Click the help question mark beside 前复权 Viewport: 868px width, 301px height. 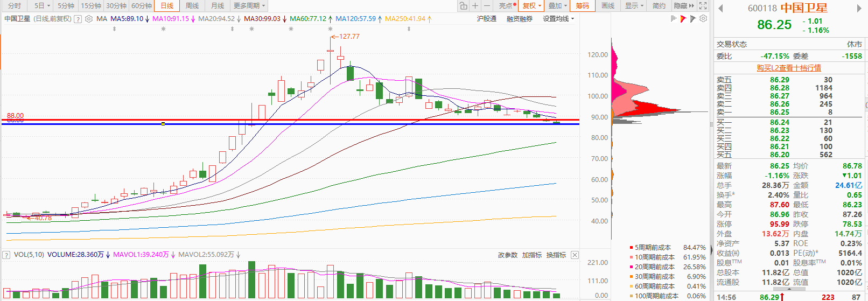(x=78, y=19)
